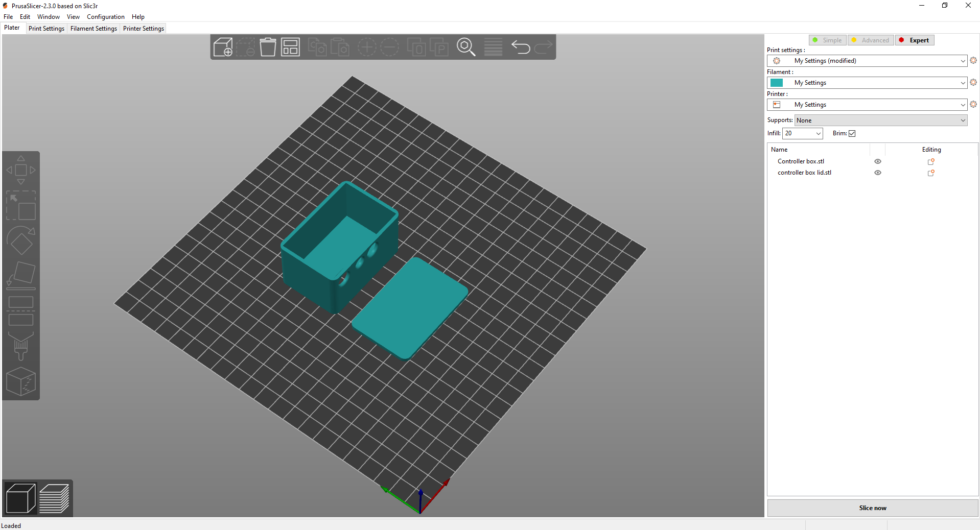Select the Paste objects toolbar icon
Image resolution: width=980 pixels, height=530 pixels.
pyautogui.click(x=340, y=47)
